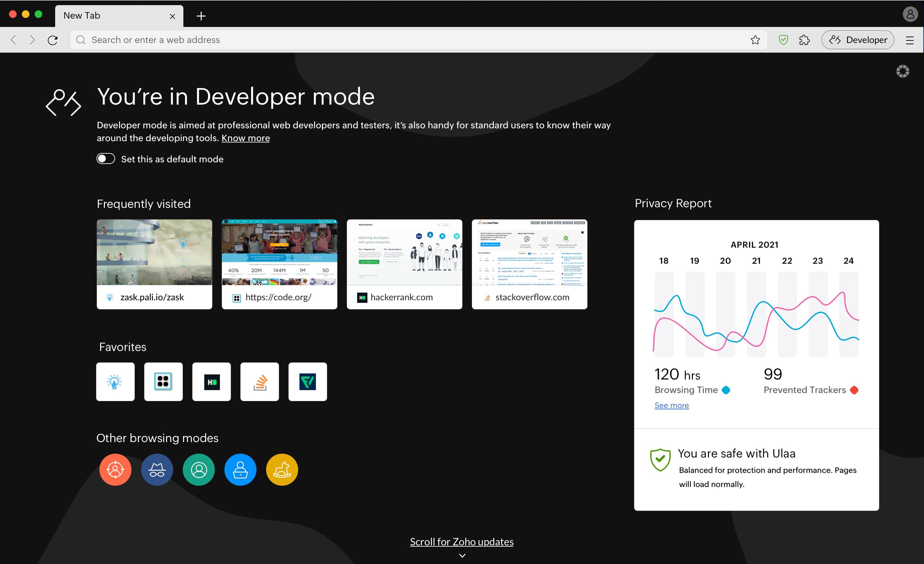Image resolution: width=924 pixels, height=564 pixels.
Task: Expand Zoho updates with the down chevron
Action: (x=462, y=556)
